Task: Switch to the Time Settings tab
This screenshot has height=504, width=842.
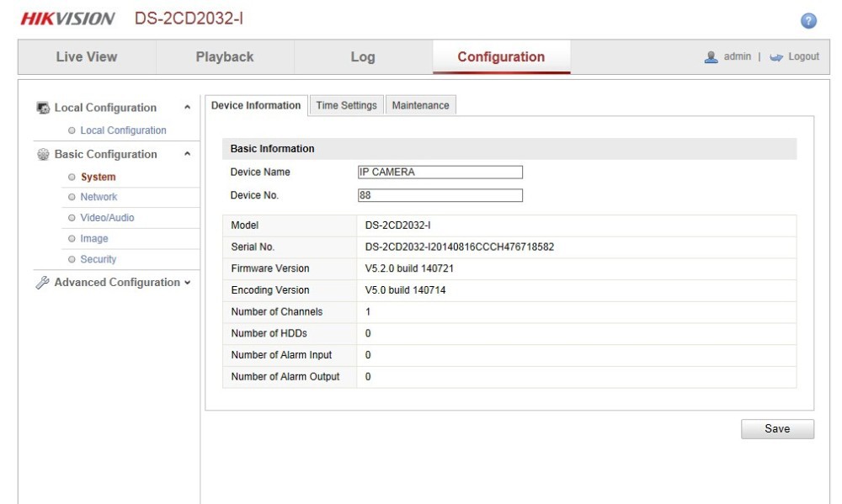Action: [x=346, y=105]
